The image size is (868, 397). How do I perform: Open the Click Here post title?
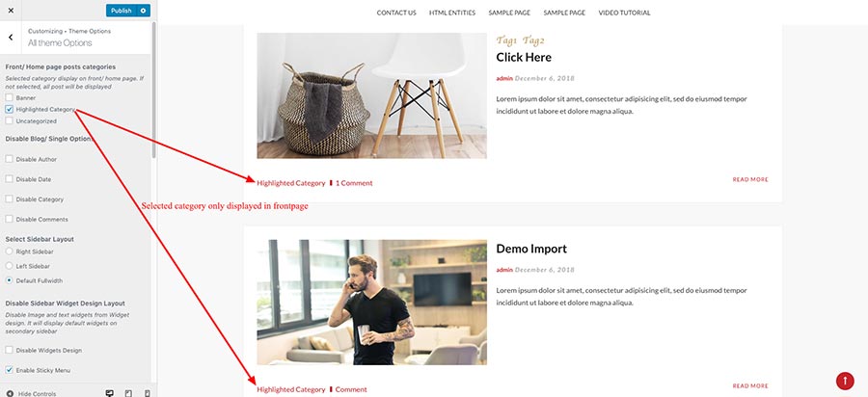coord(524,58)
